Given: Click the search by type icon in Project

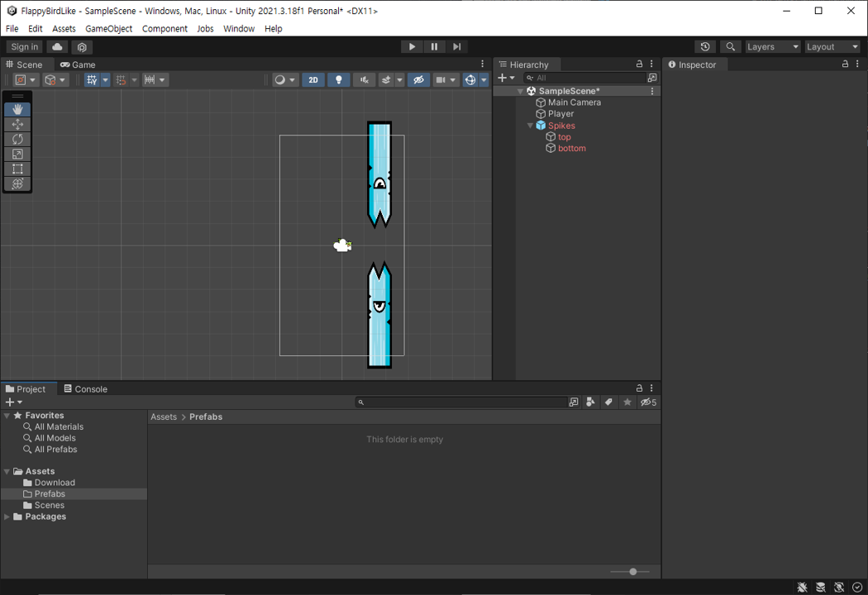Looking at the screenshot, I should (591, 402).
